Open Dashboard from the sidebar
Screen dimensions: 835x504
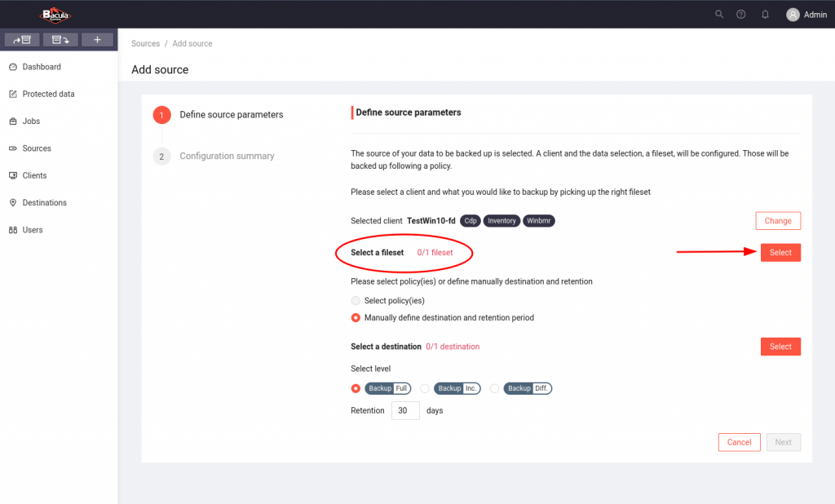coord(41,67)
